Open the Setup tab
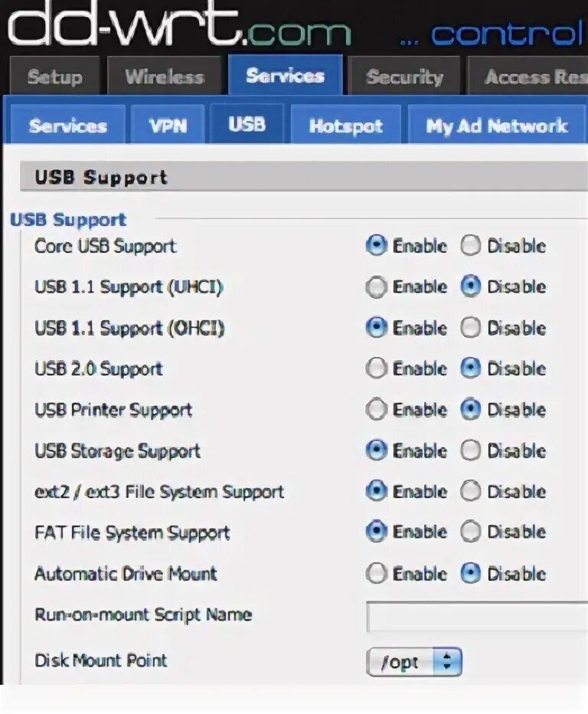The image size is (588, 714). pos(54,77)
